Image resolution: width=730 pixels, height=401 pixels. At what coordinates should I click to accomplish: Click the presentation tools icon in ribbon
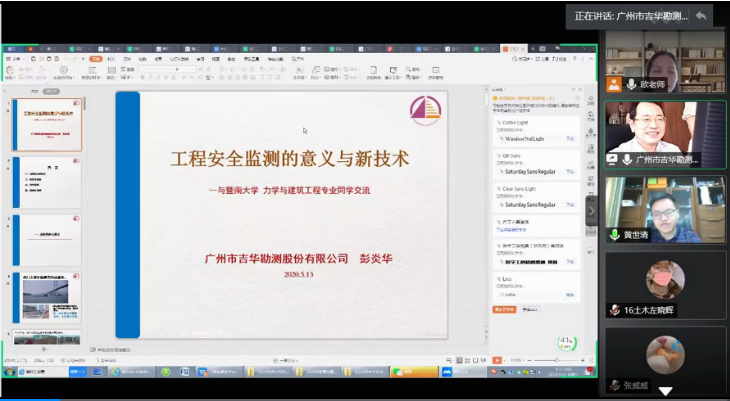pos(393,70)
